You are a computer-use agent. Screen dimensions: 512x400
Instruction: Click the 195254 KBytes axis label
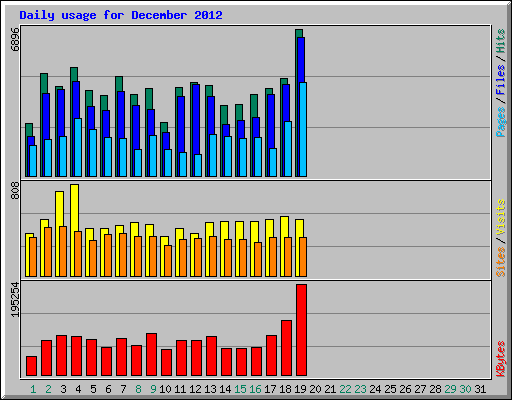(x=15, y=300)
